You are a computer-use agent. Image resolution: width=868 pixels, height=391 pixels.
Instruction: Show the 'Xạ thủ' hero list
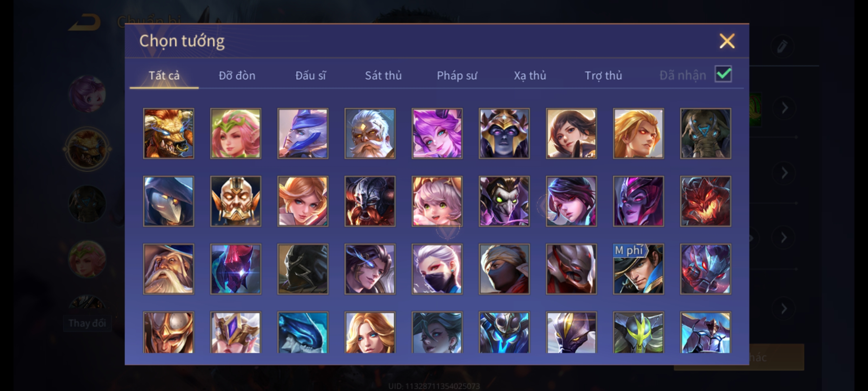[x=530, y=75]
